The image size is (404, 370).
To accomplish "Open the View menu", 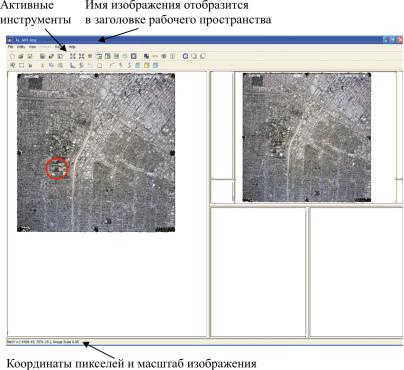I will point(32,47).
